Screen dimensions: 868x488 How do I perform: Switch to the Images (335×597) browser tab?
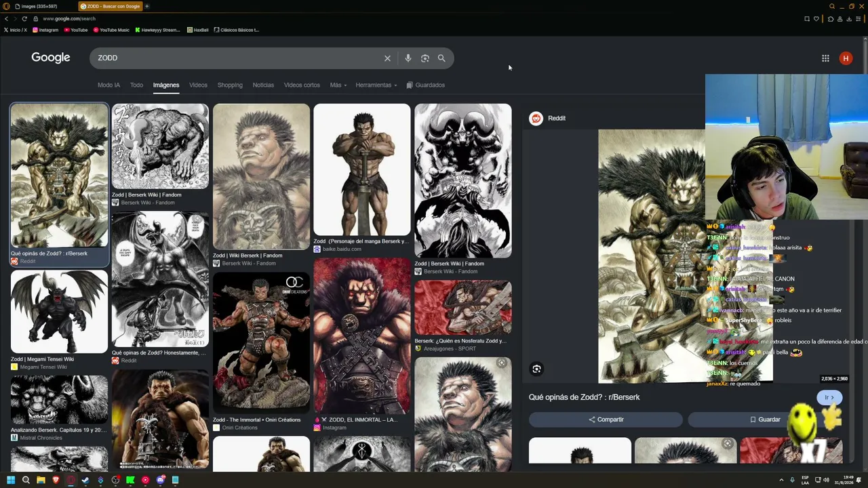[x=38, y=6]
